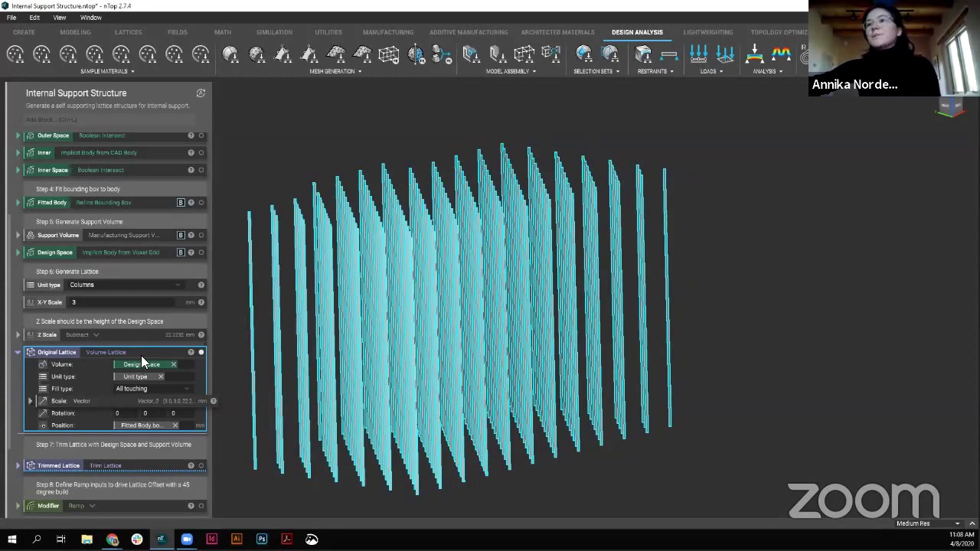Viewport: 980px width, 551px height.
Task: Open the Windows Start menu
Action: 11,540
